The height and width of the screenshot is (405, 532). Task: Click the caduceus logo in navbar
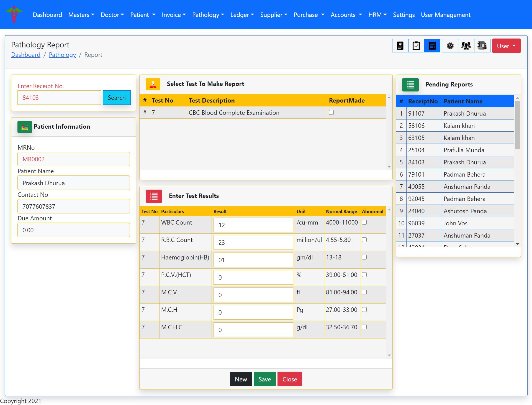14,15
